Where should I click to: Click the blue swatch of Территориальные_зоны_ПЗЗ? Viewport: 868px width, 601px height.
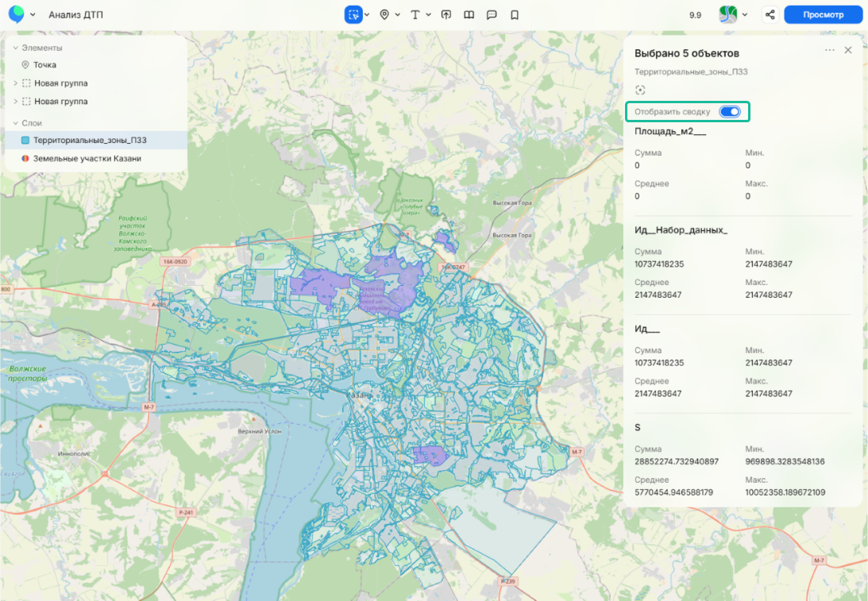click(25, 141)
